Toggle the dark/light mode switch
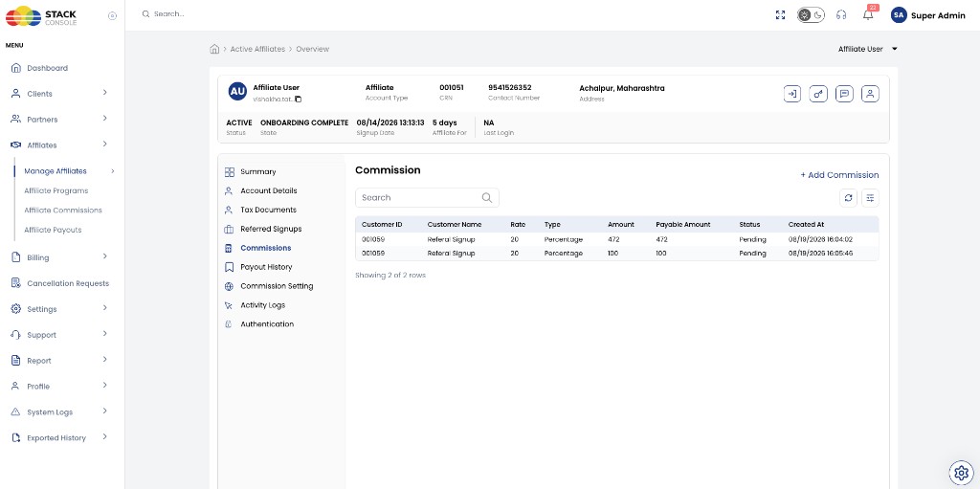The height and width of the screenshot is (489, 980). pos(811,15)
